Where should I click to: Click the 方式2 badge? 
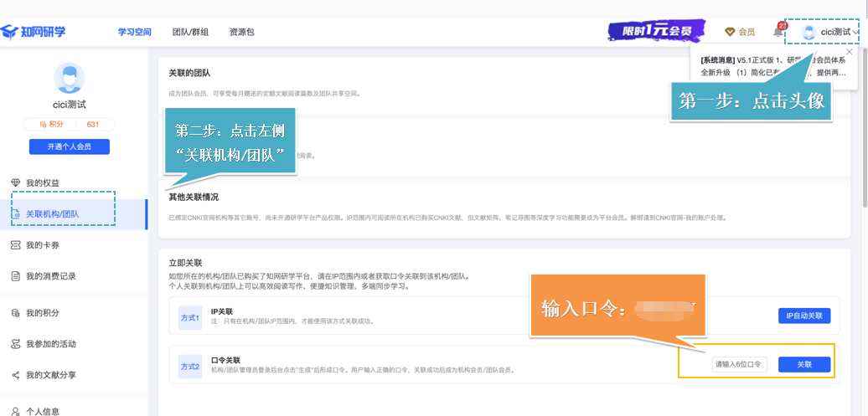tap(190, 367)
